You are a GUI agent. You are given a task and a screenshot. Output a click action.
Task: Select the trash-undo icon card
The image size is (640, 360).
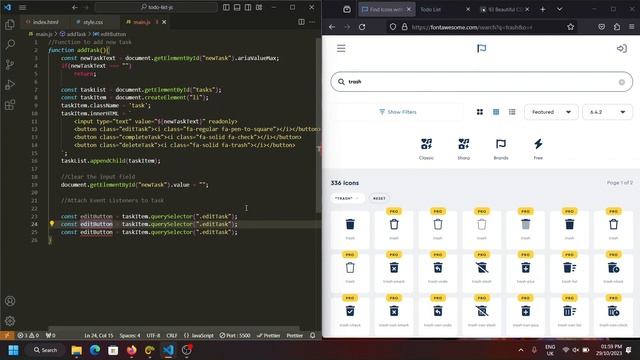point(438,272)
